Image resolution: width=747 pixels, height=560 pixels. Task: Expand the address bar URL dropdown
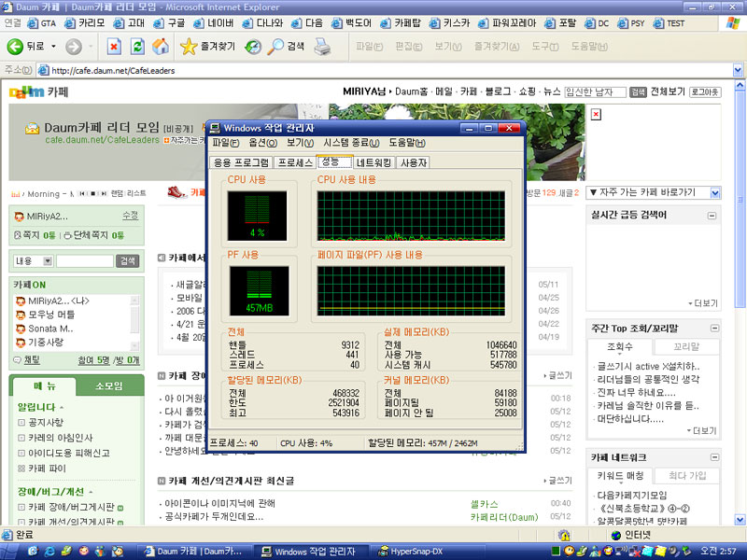click(738, 71)
